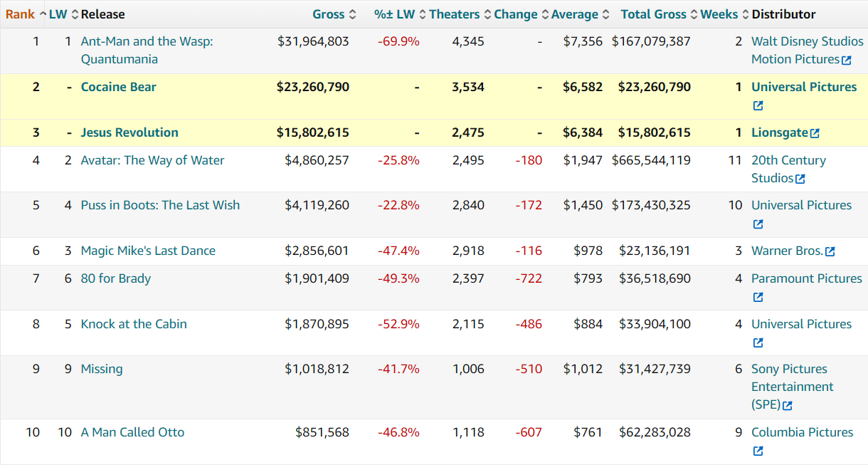The width and height of the screenshot is (868, 465).
Task: Click external link icon beside Sony Pictures Entertainment (SPE)
Action: click(788, 406)
